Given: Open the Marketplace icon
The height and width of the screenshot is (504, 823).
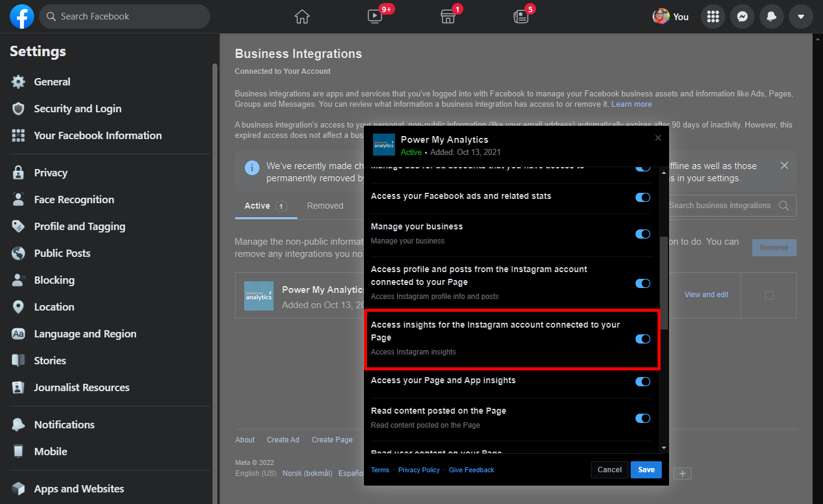Looking at the screenshot, I should [x=448, y=16].
